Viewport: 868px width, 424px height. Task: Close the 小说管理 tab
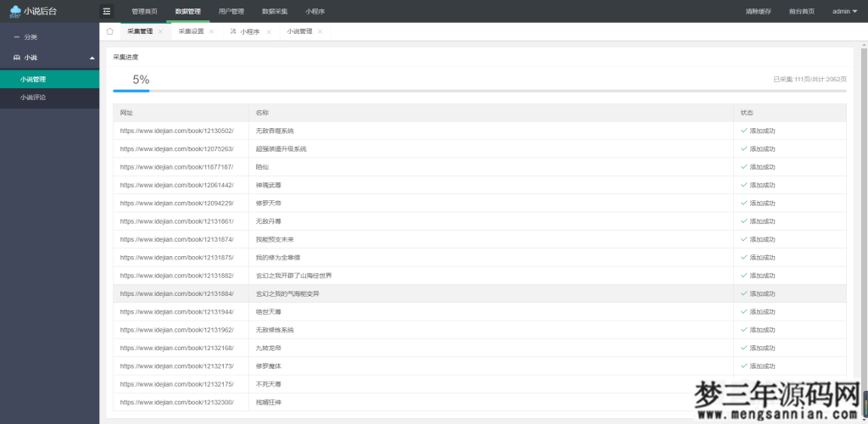tap(321, 31)
